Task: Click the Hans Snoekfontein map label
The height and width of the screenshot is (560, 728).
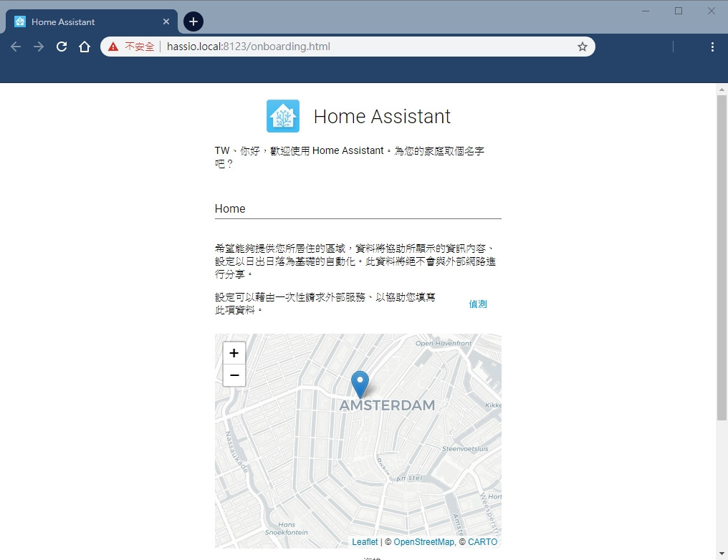Action: (x=287, y=528)
